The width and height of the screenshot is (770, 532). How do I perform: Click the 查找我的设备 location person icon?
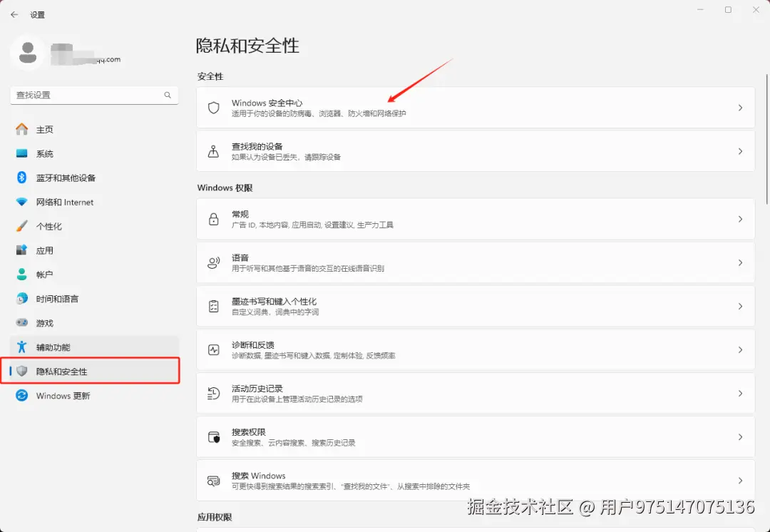tap(214, 151)
